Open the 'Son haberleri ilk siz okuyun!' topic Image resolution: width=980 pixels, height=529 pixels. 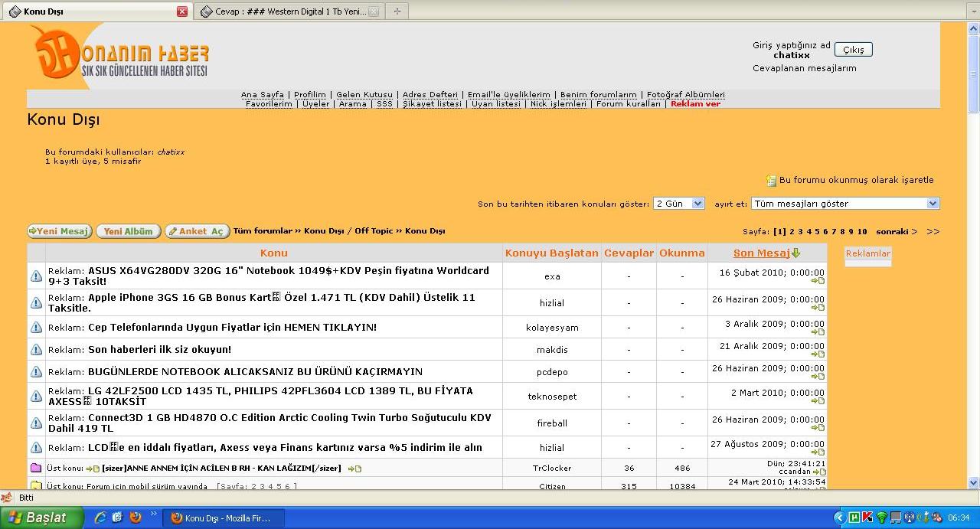pyautogui.click(x=159, y=350)
